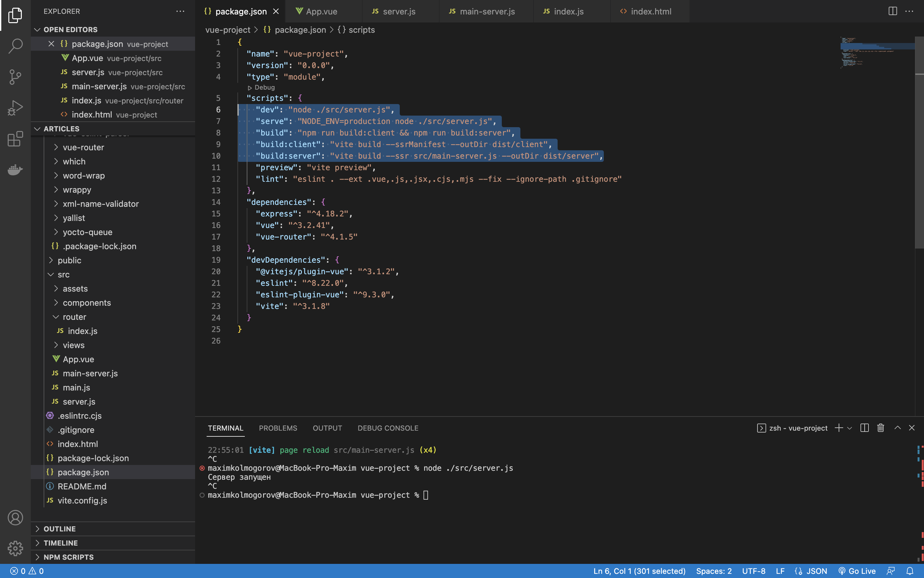Expand the vue-router folder
Image resolution: width=924 pixels, height=578 pixels.
coord(113,147)
